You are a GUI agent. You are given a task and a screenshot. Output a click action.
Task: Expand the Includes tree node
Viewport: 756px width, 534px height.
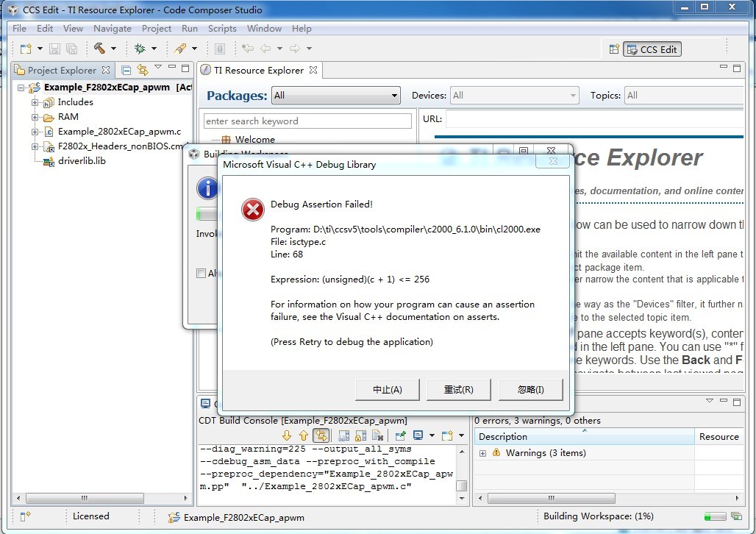pos(35,102)
